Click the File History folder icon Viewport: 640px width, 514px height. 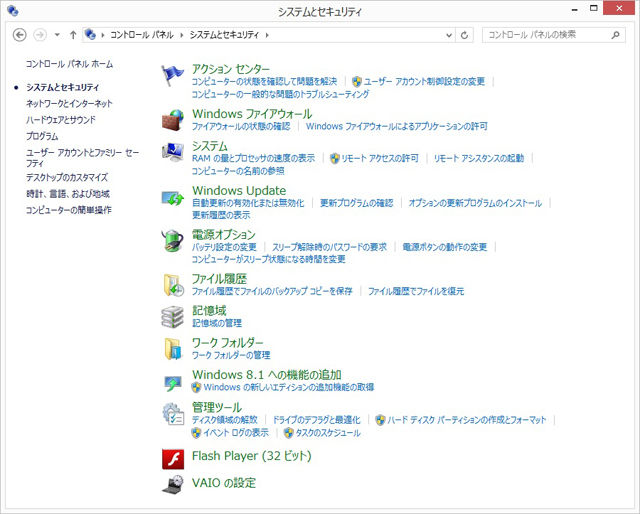(173, 285)
